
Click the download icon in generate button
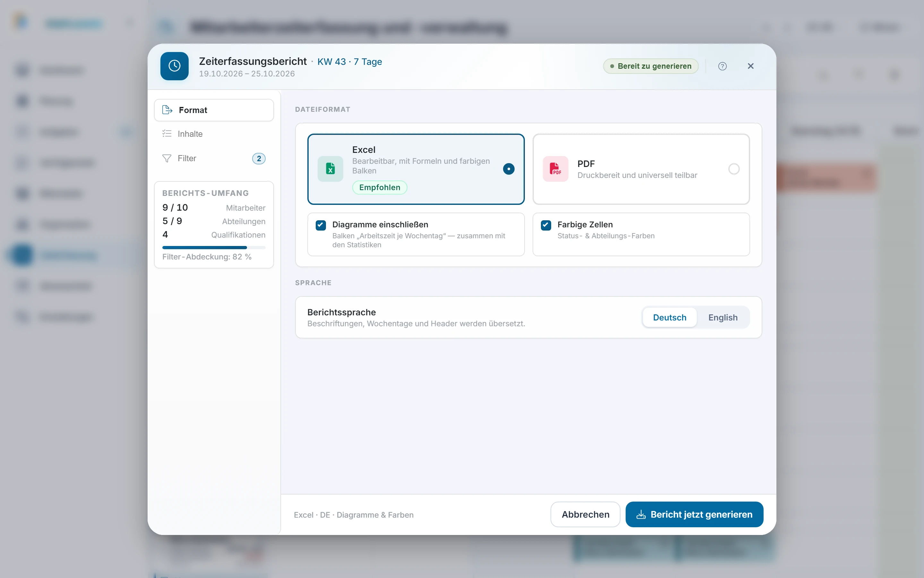(641, 514)
